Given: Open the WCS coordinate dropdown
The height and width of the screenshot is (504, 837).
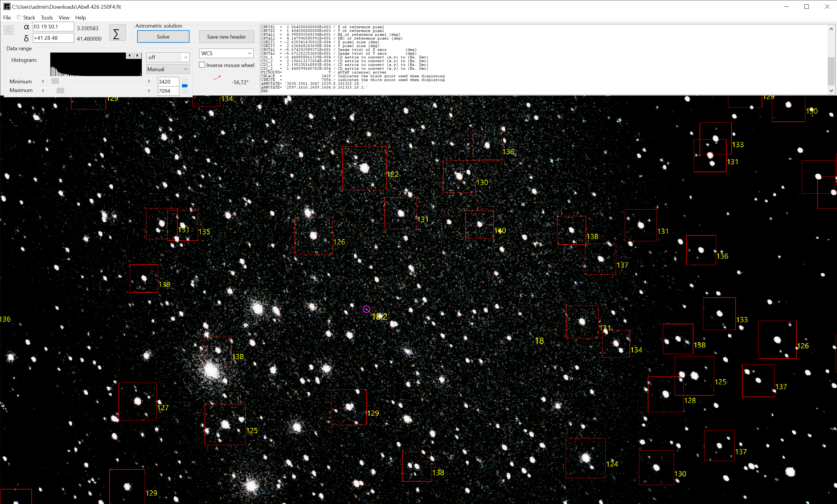Looking at the screenshot, I should coord(226,53).
